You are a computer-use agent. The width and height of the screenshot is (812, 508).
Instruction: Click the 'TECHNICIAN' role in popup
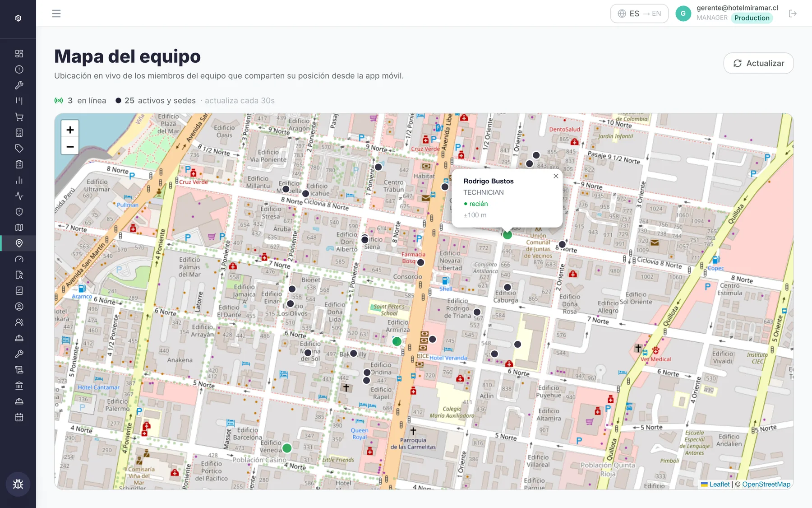[x=484, y=192]
